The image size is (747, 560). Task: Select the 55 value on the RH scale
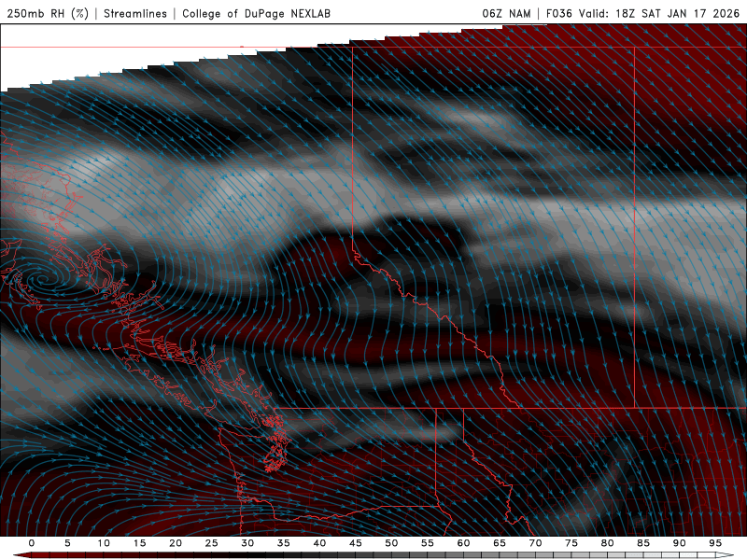pyautogui.click(x=428, y=543)
